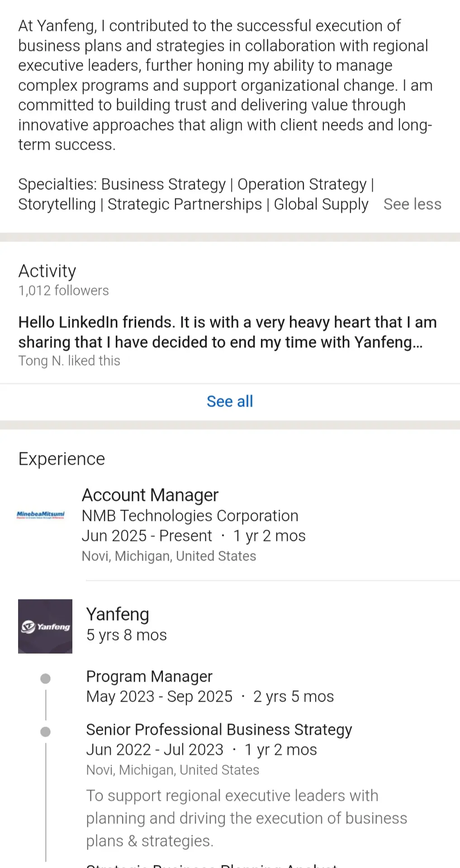The width and height of the screenshot is (460, 868).
Task: Tap the Tong N. liked this text
Action: click(69, 361)
